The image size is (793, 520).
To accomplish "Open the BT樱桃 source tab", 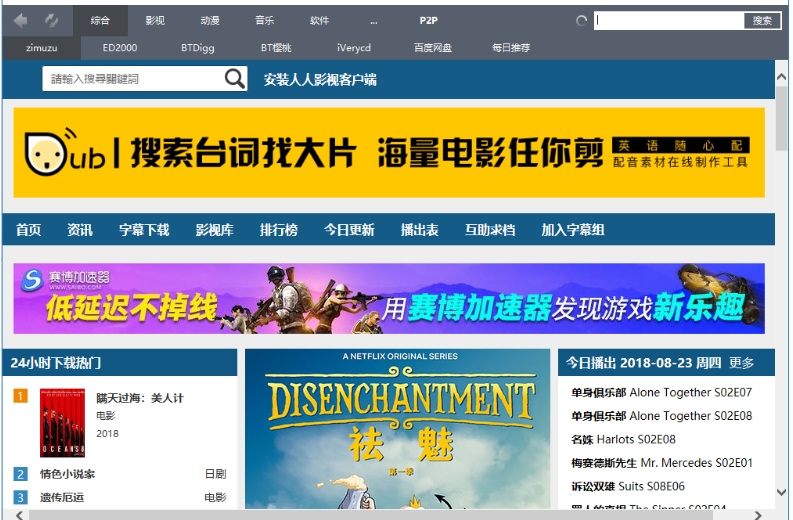I will [x=276, y=48].
